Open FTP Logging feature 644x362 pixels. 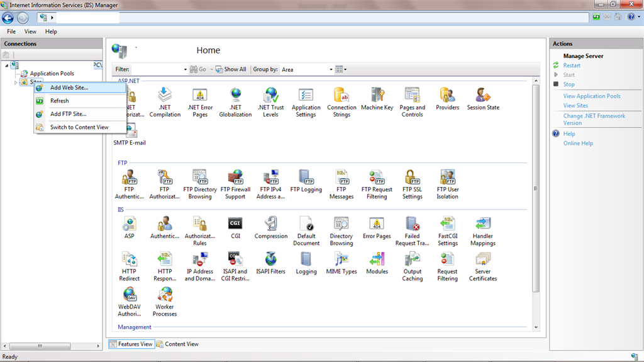tap(306, 181)
